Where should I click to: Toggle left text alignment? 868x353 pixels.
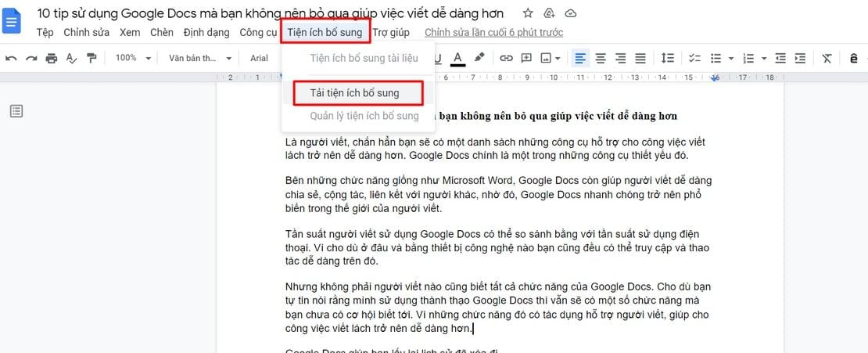tap(580, 58)
